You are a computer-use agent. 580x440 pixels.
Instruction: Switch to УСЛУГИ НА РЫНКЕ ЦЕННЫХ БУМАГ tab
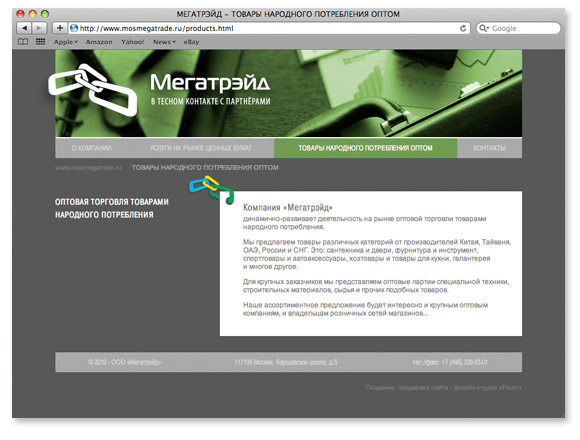[201, 148]
